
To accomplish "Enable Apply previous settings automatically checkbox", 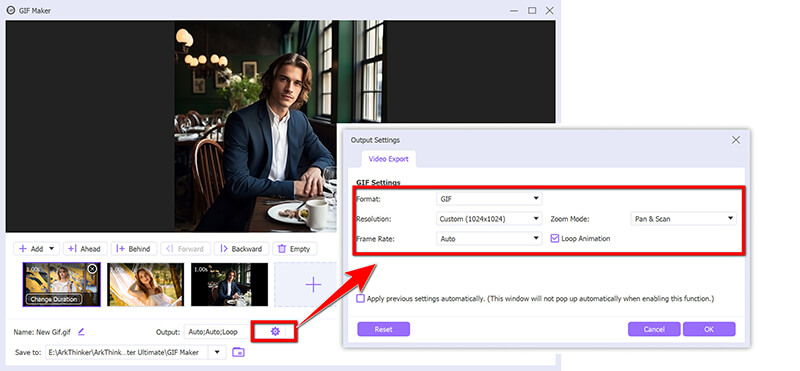I will click(x=361, y=299).
